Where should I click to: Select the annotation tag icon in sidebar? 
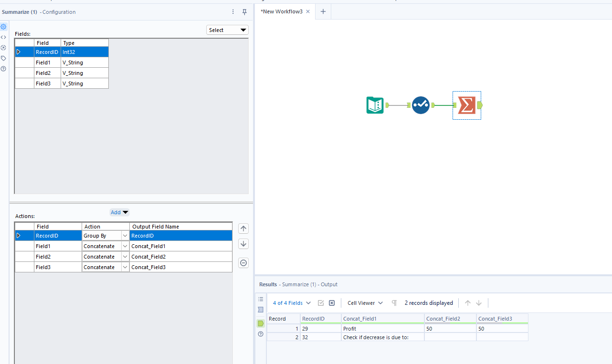[x=3, y=58]
